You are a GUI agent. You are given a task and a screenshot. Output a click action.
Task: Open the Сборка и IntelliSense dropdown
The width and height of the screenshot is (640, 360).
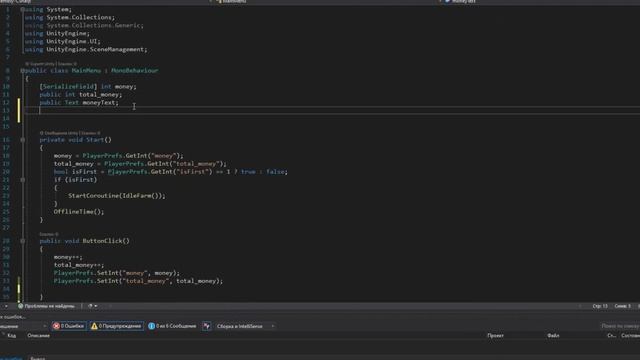(245, 326)
